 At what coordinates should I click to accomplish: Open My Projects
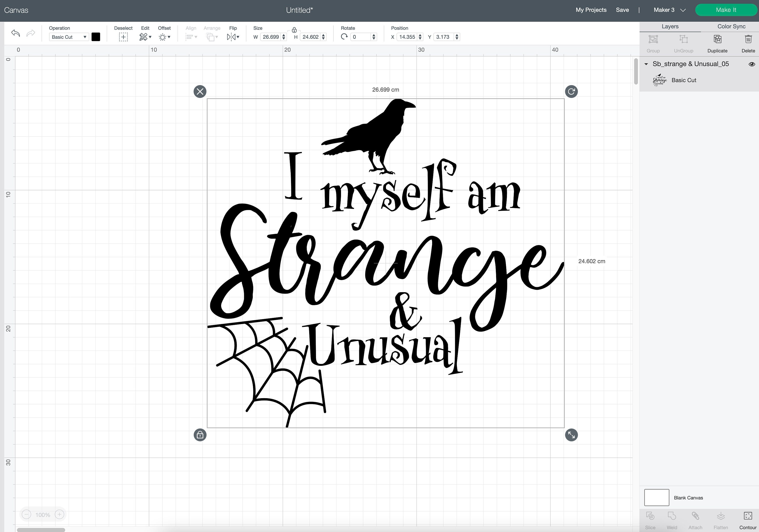(591, 10)
